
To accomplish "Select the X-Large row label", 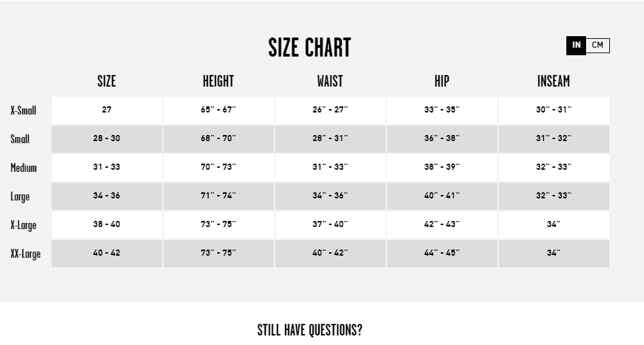I will click(x=23, y=225).
